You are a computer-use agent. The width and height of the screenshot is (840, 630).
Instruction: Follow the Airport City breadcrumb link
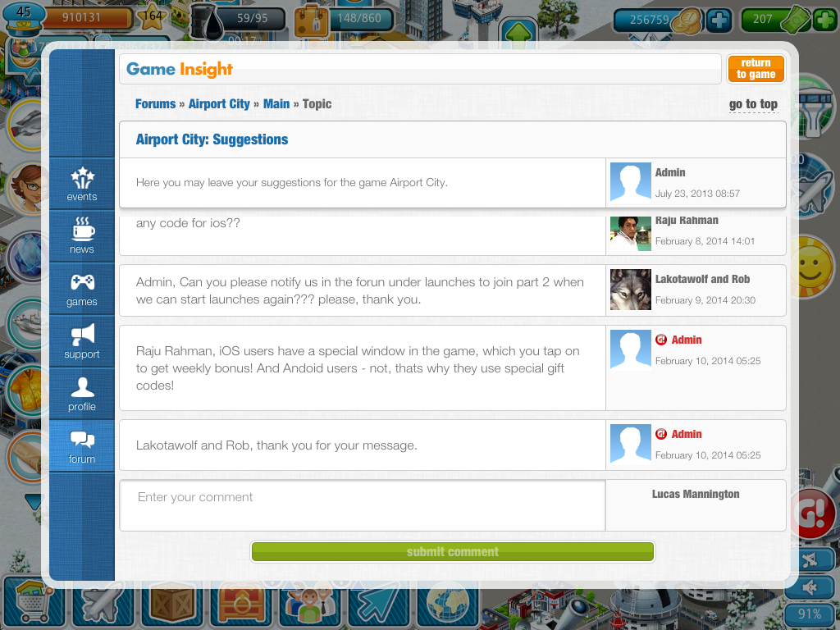pos(219,104)
